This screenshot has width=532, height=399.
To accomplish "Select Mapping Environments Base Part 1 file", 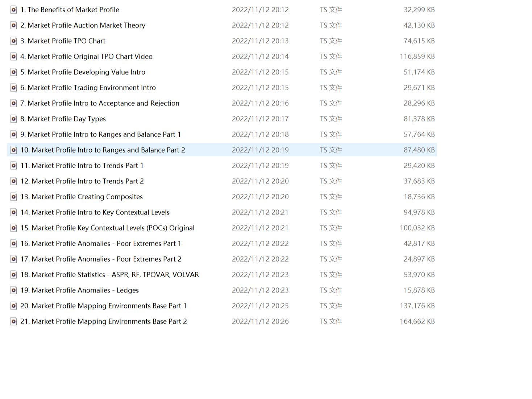I will pos(103,306).
